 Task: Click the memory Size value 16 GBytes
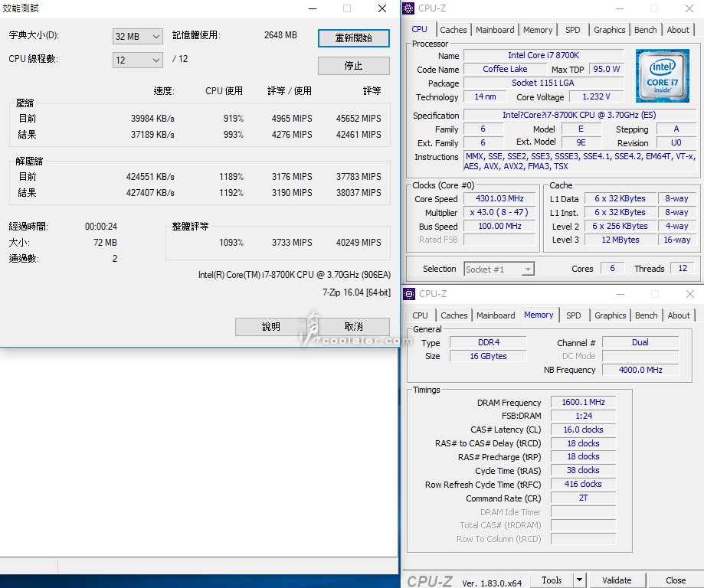coord(489,356)
